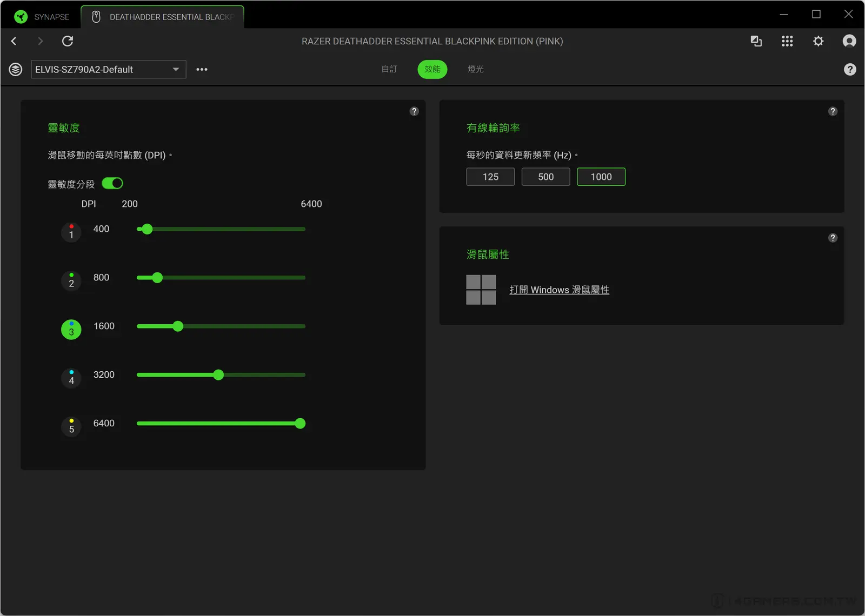Image resolution: width=865 pixels, height=616 pixels.
Task: Switch to the 燈光 tab
Action: (x=476, y=69)
